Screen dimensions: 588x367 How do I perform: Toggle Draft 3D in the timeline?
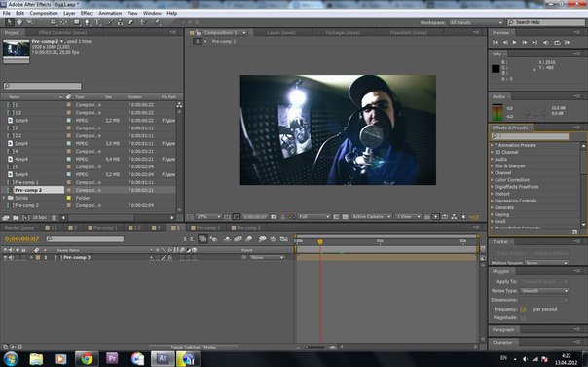pos(214,239)
